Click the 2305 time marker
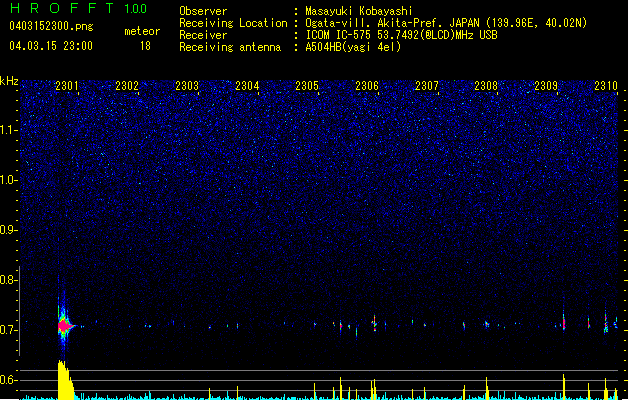This screenshot has width=629, height=400. coord(307,86)
